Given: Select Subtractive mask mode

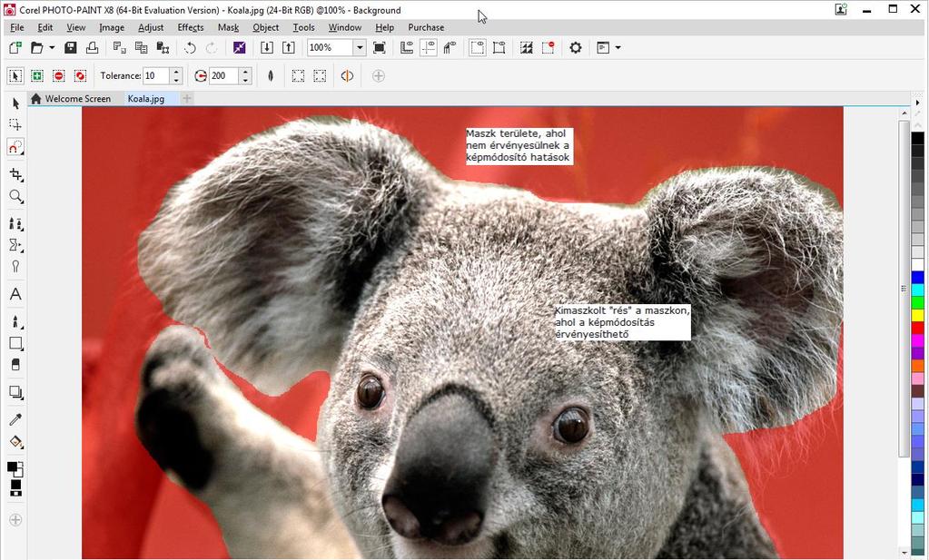Looking at the screenshot, I should (58, 75).
